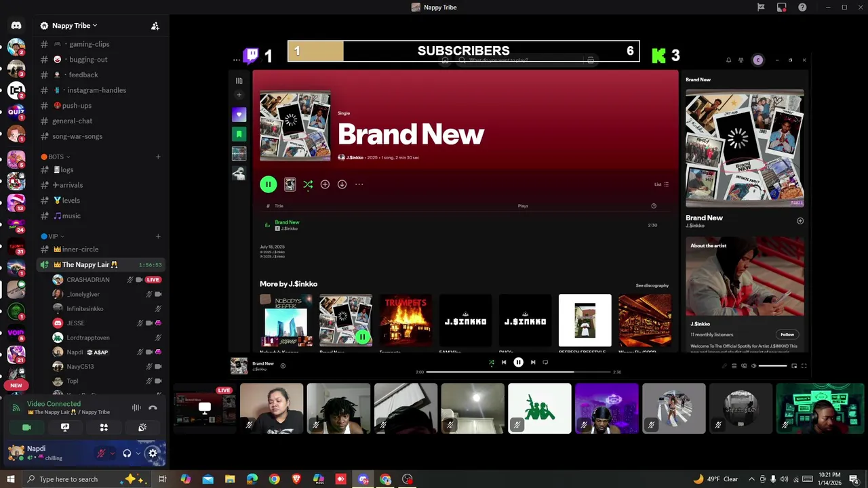Open Discord direct messages home
Image resolution: width=868 pixels, height=488 pixels.
pyautogui.click(x=16, y=26)
